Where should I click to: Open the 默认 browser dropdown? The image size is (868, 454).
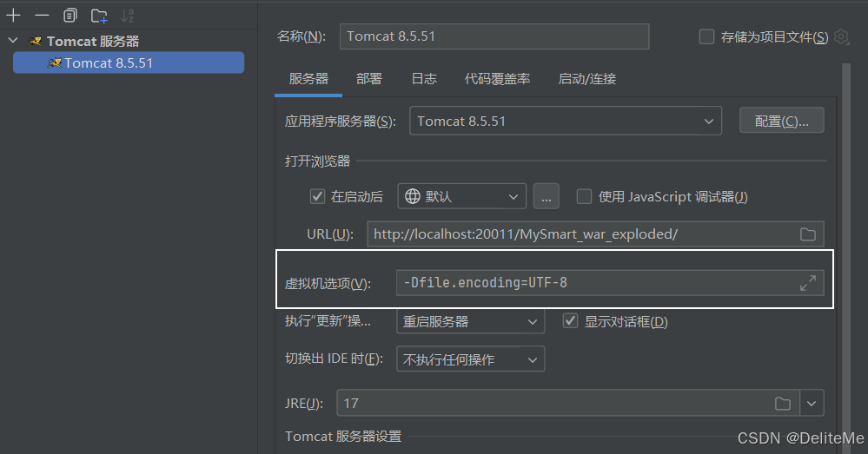[x=461, y=196]
